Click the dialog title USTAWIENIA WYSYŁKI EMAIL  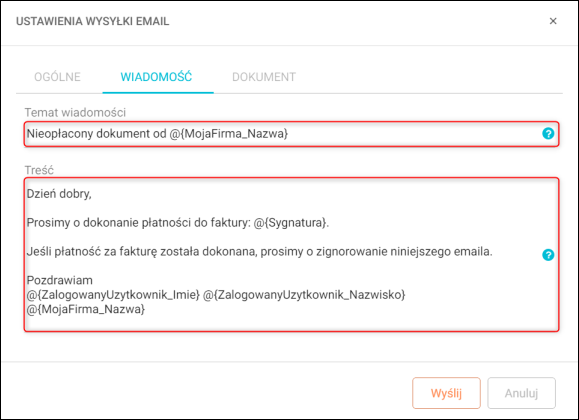point(93,21)
